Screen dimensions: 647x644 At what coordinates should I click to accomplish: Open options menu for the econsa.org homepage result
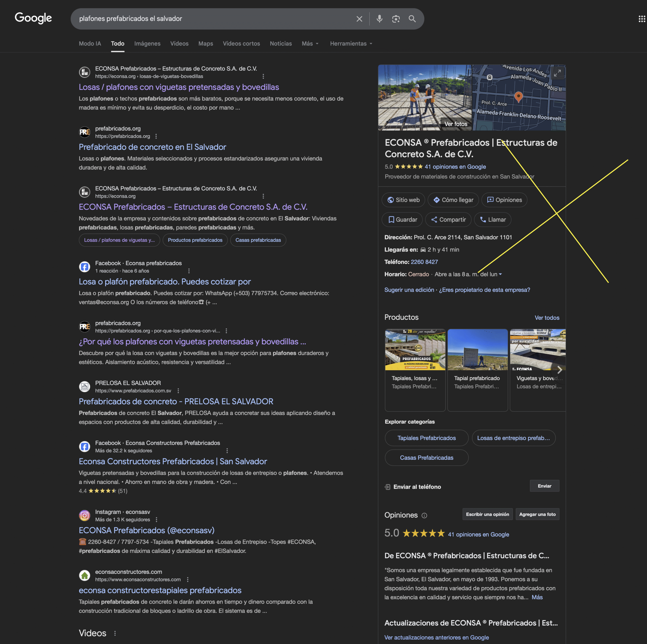click(263, 196)
